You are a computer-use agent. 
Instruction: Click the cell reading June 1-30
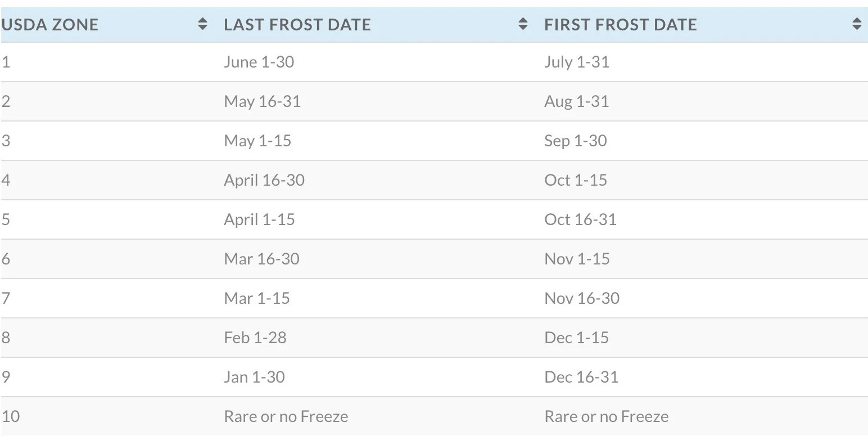pos(259,62)
